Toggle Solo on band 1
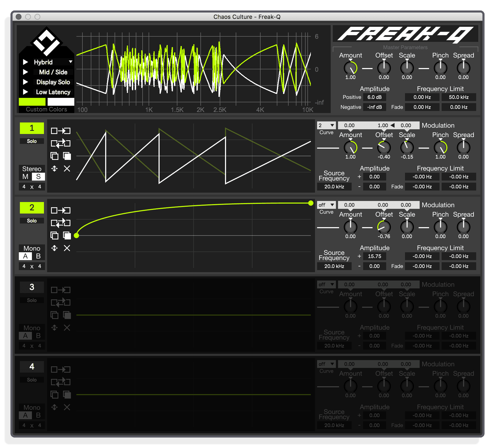This screenshot has width=495, height=448. coord(32,141)
